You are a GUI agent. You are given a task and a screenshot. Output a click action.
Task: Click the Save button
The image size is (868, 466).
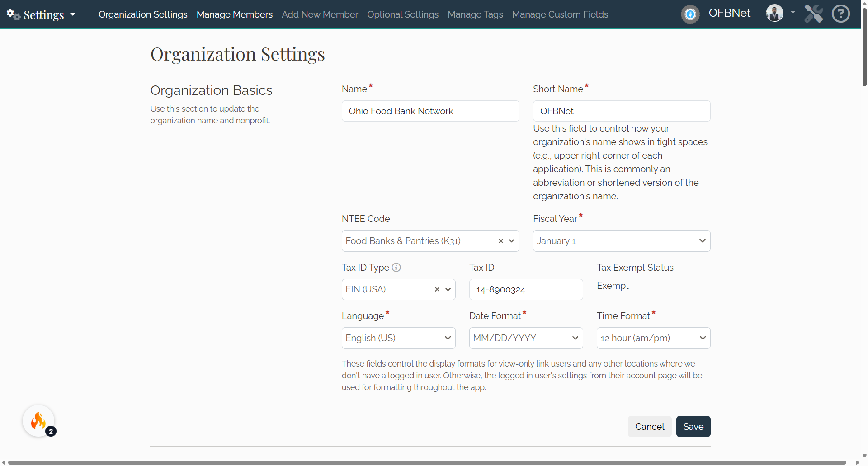[x=693, y=426]
